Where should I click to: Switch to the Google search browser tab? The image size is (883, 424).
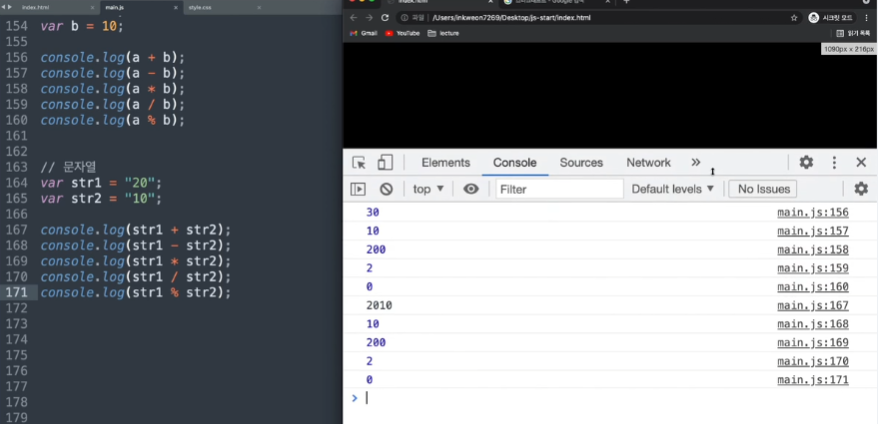tap(555, 2)
